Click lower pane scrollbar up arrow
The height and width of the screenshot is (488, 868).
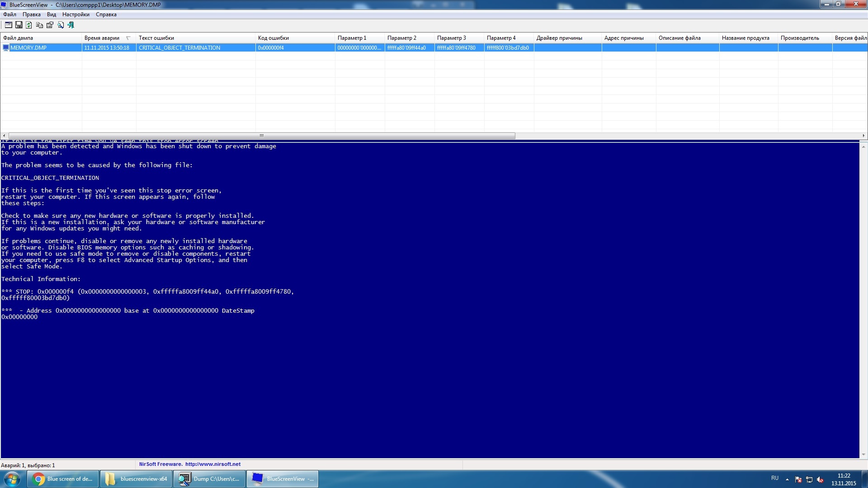(863, 147)
